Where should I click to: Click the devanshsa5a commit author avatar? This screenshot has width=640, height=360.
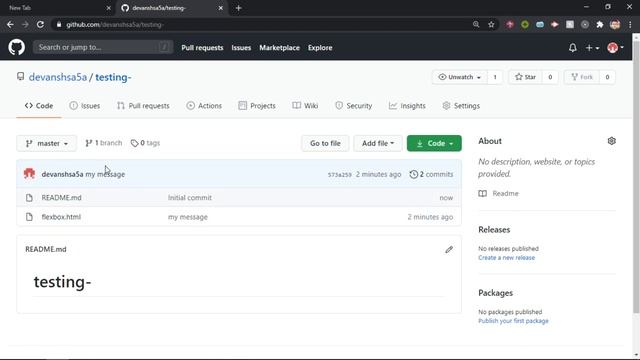coord(29,174)
